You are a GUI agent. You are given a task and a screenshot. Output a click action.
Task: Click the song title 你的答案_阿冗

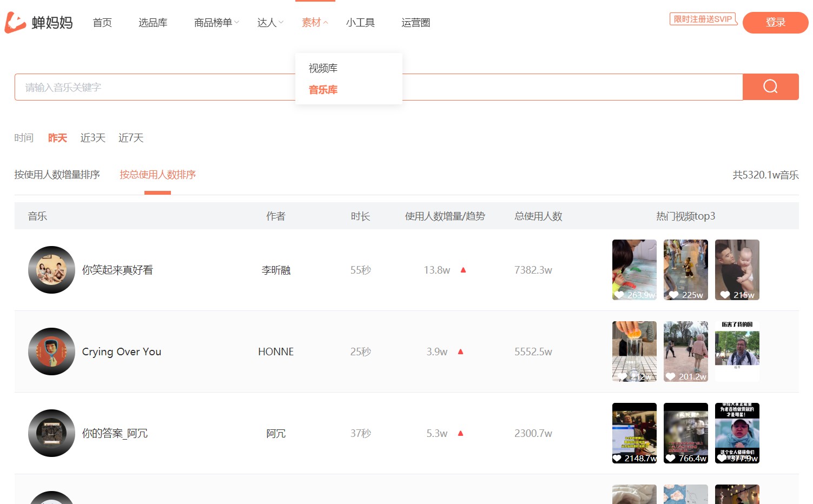pos(115,433)
